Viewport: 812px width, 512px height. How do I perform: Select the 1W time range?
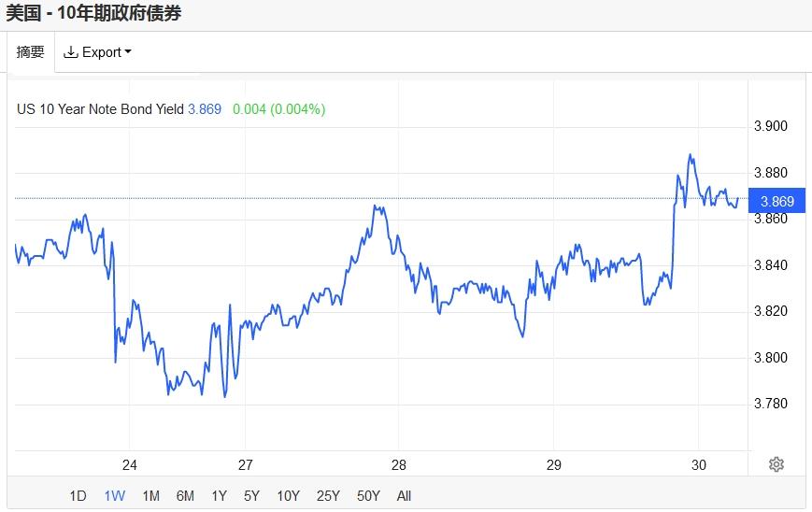coord(114,496)
